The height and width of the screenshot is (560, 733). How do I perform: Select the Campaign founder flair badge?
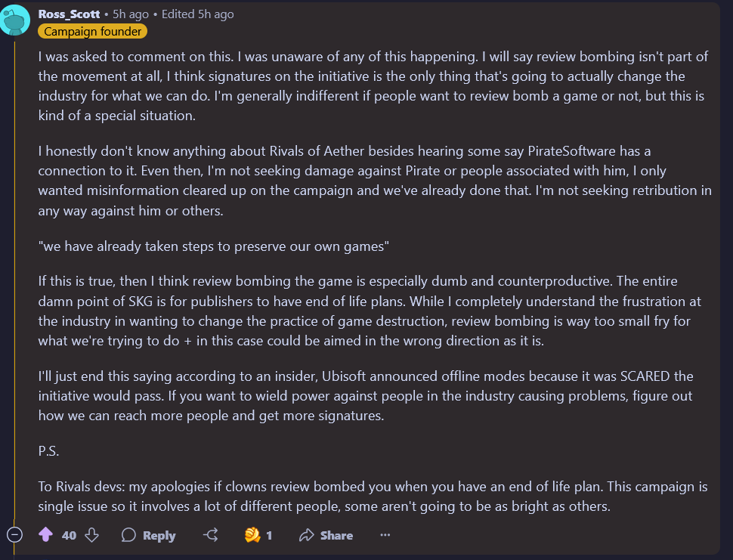tap(92, 31)
